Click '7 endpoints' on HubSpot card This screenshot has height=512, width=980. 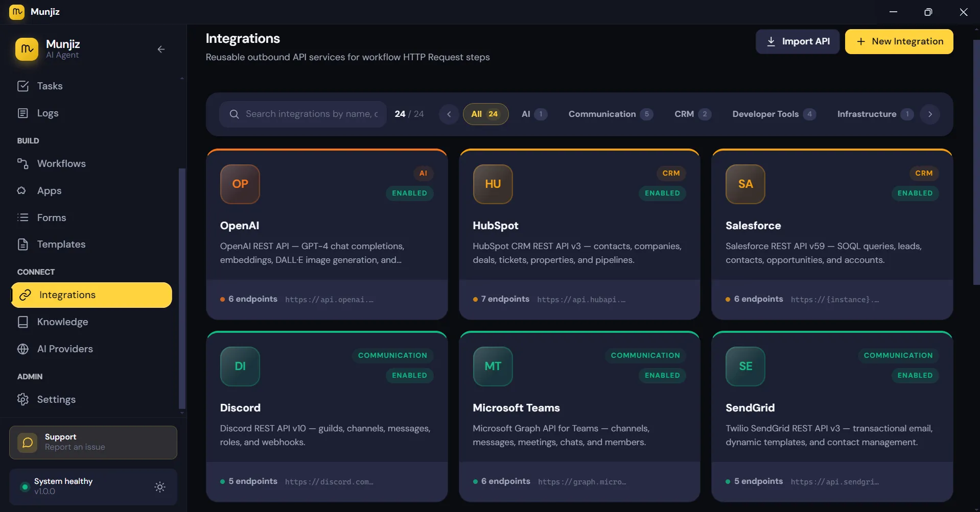[505, 299]
